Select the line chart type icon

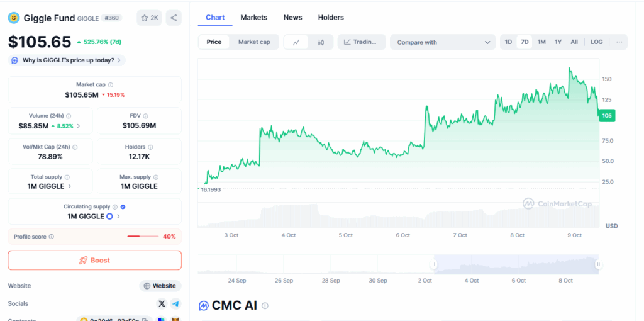coord(296,42)
